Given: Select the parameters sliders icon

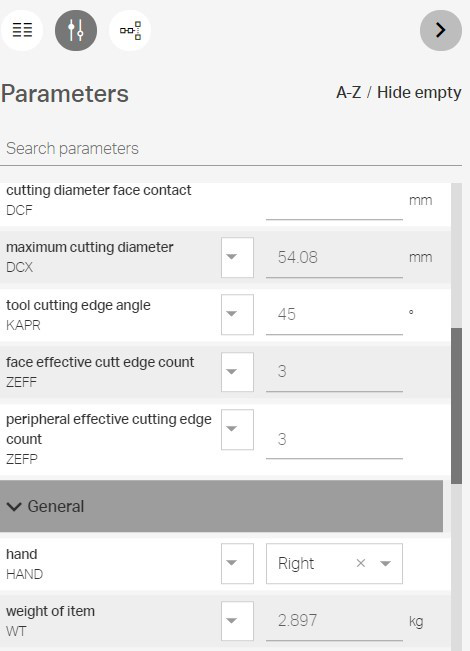Looking at the screenshot, I should [x=76, y=30].
